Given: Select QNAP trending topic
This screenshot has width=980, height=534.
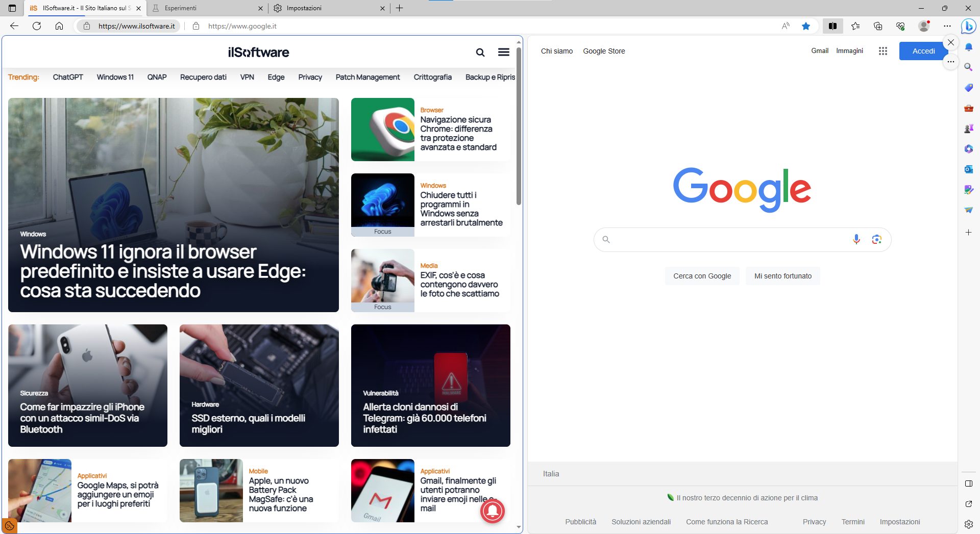Looking at the screenshot, I should (x=157, y=77).
